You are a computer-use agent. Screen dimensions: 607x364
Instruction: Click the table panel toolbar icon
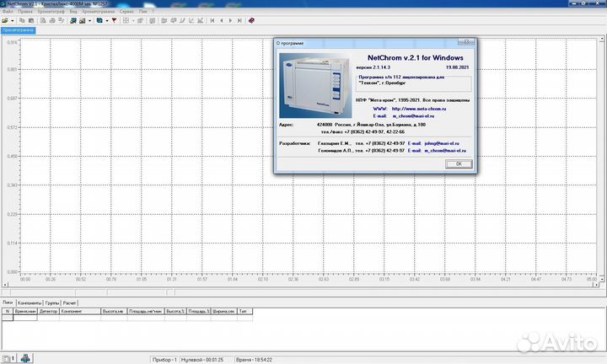[x=152, y=20]
